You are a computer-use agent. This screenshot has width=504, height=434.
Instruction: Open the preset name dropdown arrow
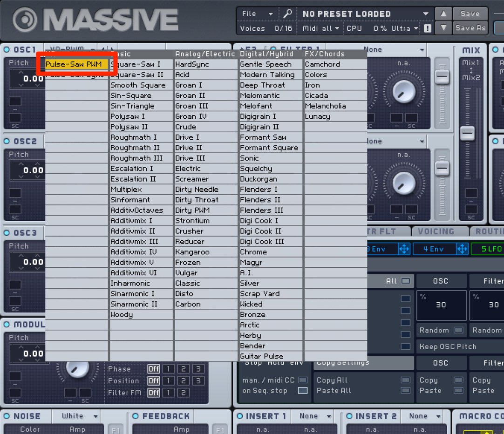(x=426, y=14)
